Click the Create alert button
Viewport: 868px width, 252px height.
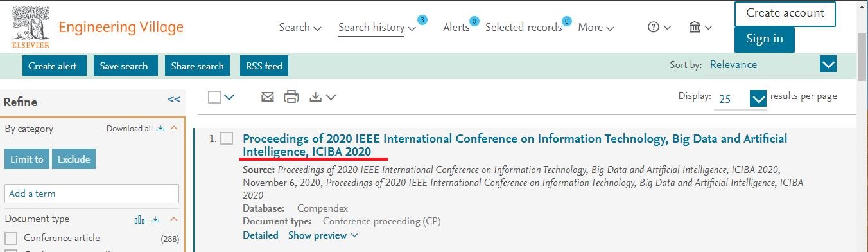[x=53, y=66]
